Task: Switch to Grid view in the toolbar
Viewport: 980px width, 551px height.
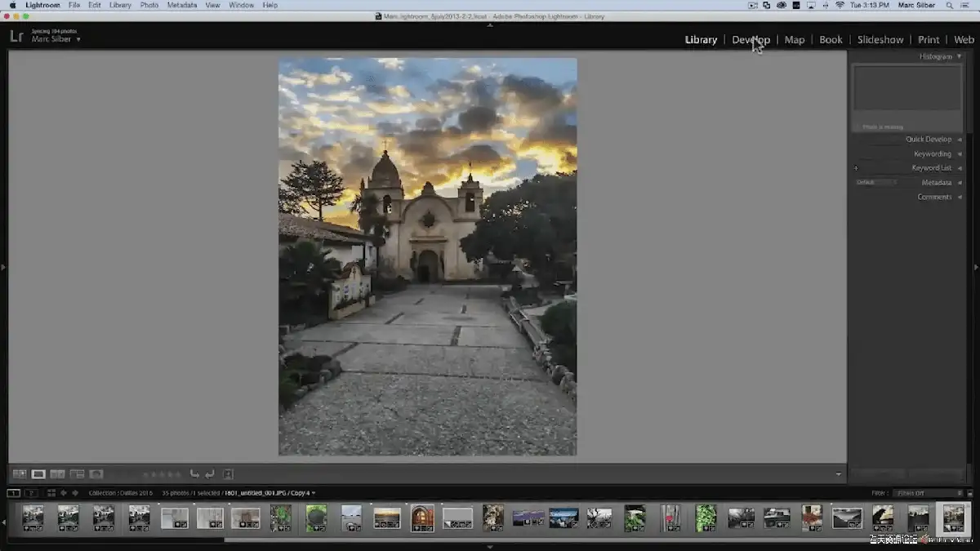Action: click(x=19, y=473)
